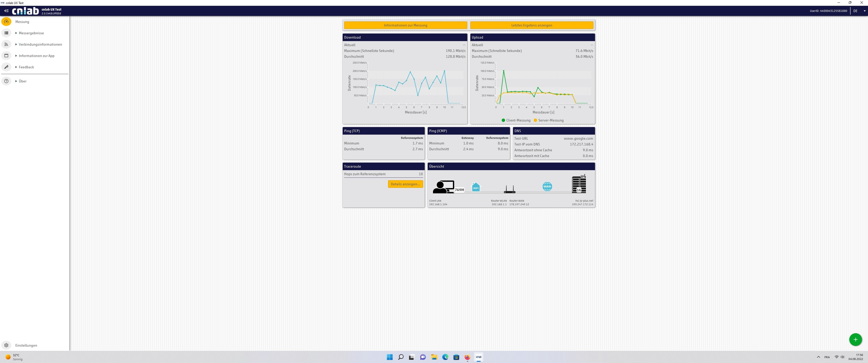Click the WiFi house icon in Übersicht
Screen dimensions: 868x363
click(x=476, y=187)
